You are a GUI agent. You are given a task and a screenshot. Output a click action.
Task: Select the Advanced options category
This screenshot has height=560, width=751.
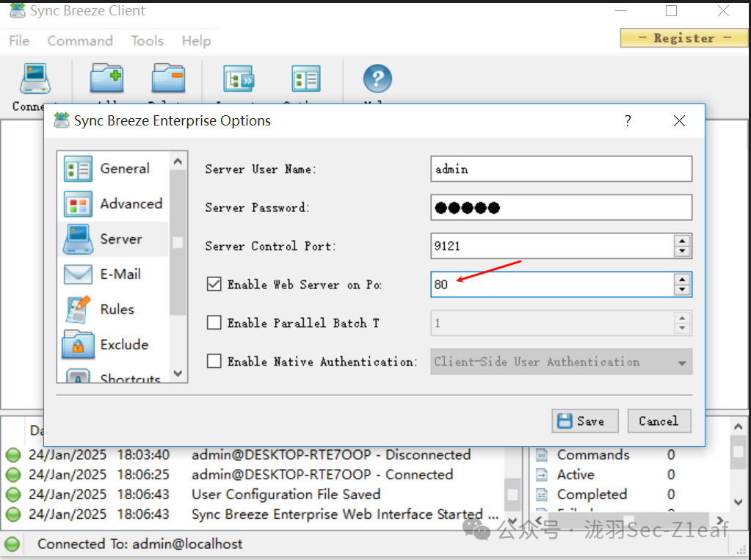pyautogui.click(x=113, y=204)
